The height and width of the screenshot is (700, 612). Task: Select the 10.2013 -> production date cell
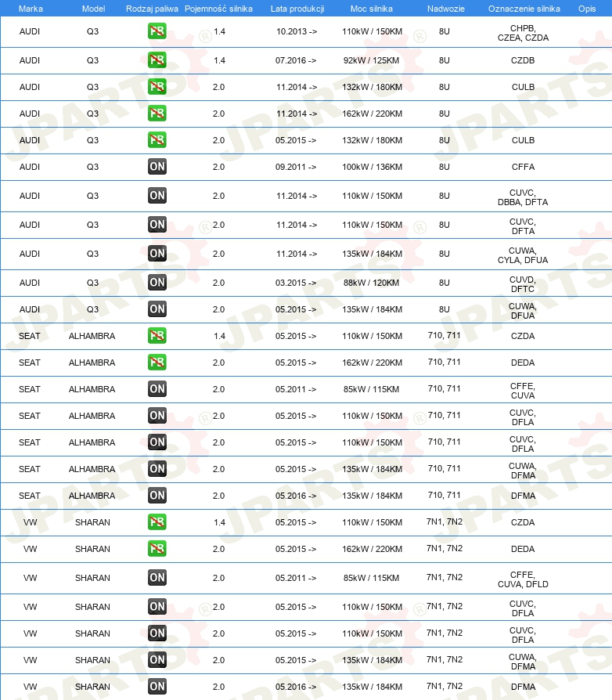click(297, 31)
